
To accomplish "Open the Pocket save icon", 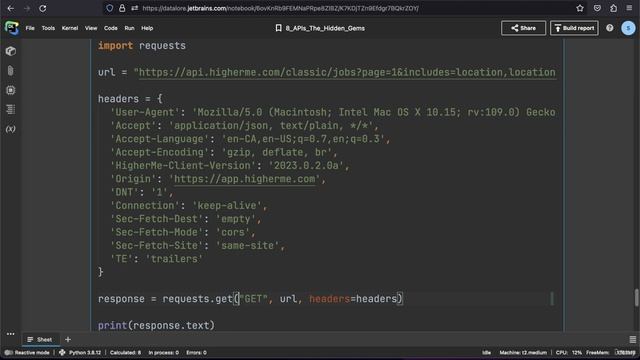I will (597, 8).
